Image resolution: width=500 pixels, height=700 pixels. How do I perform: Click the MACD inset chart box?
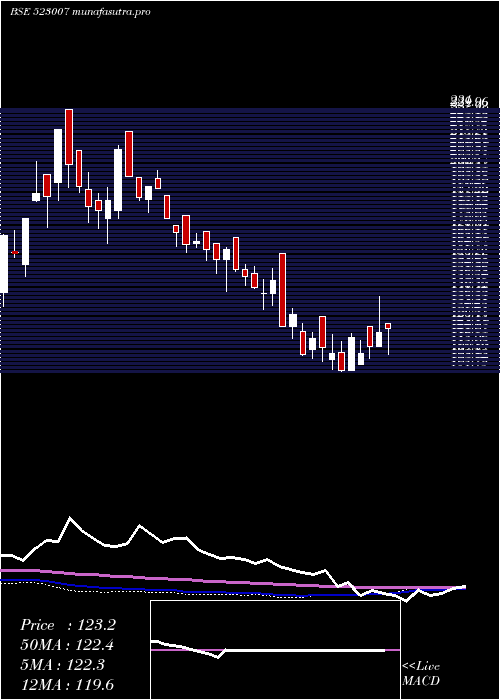pos(275,650)
